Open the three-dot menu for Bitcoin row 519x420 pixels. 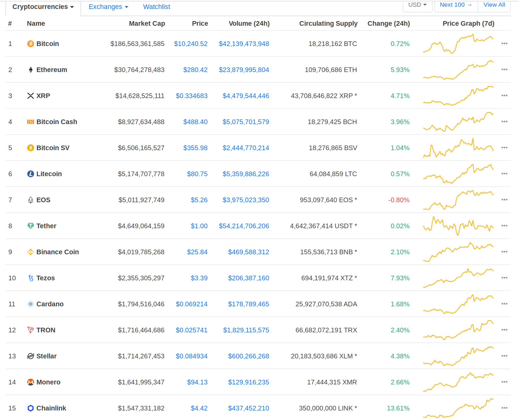[x=505, y=43]
